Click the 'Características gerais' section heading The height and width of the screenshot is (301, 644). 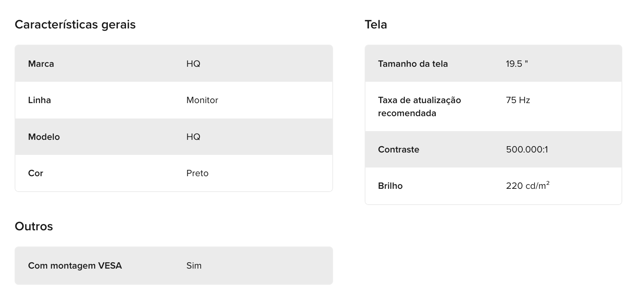click(75, 24)
